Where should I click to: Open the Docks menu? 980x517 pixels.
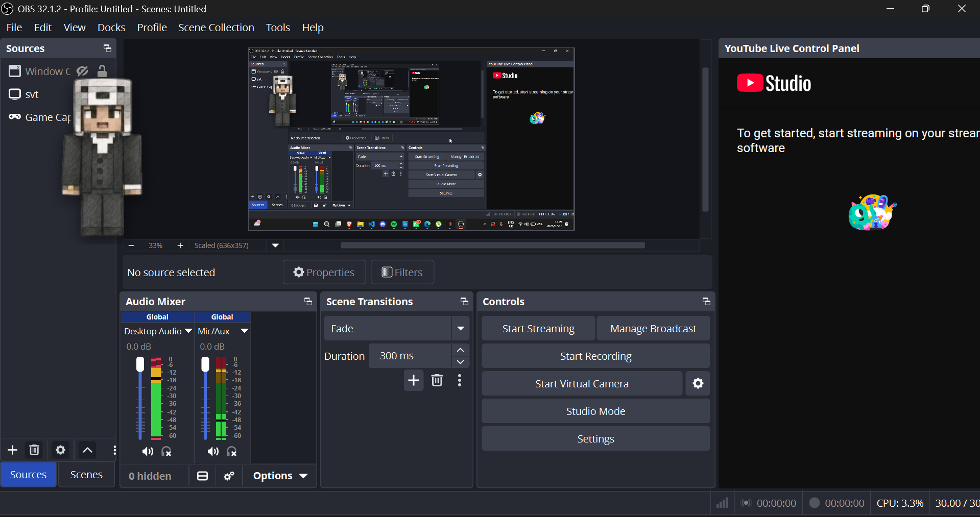[x=111, y=28]
